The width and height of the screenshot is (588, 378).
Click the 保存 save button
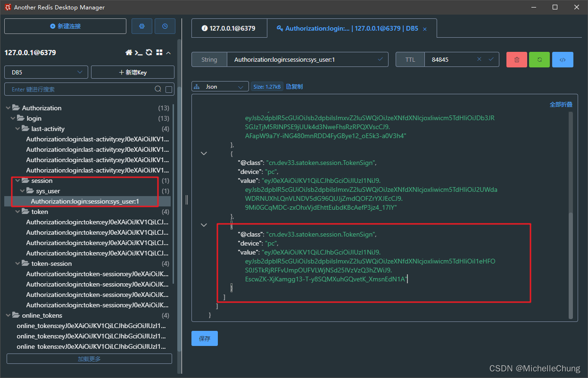pyautogui.click(x=205, y=338)
